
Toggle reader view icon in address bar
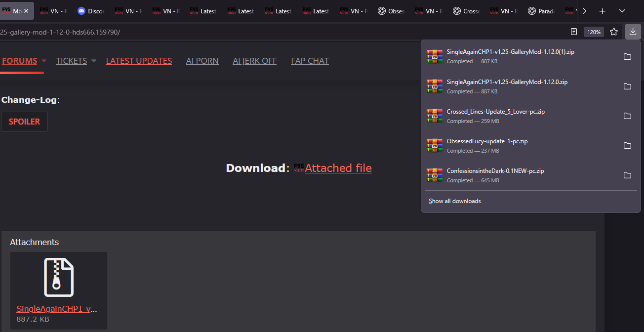click(x=573, y=32)
